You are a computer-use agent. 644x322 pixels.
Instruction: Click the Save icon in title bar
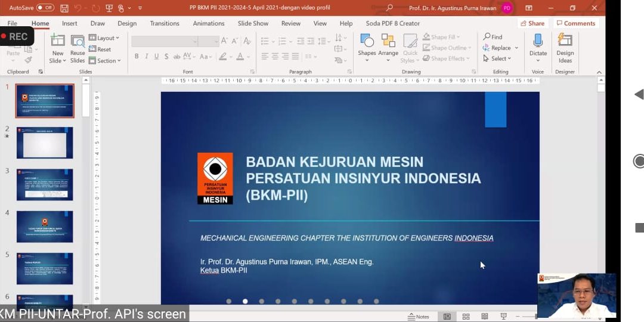(64, 8)
